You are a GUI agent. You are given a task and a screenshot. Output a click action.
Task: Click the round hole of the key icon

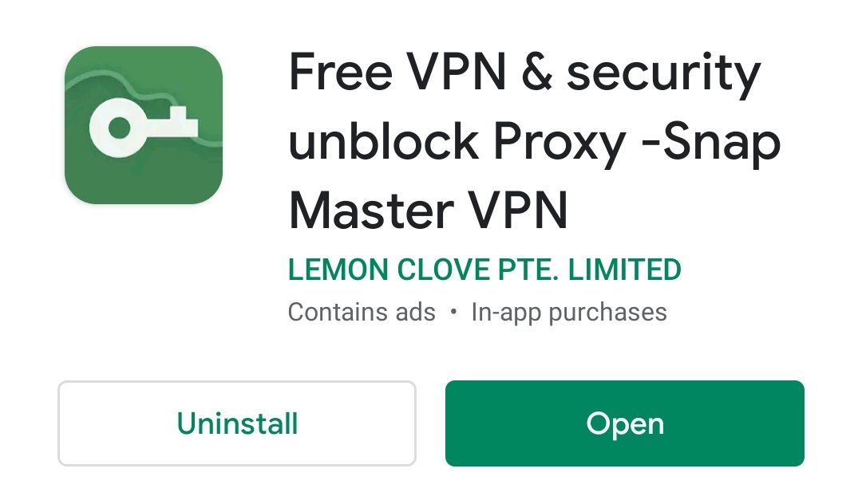[119, 128]
